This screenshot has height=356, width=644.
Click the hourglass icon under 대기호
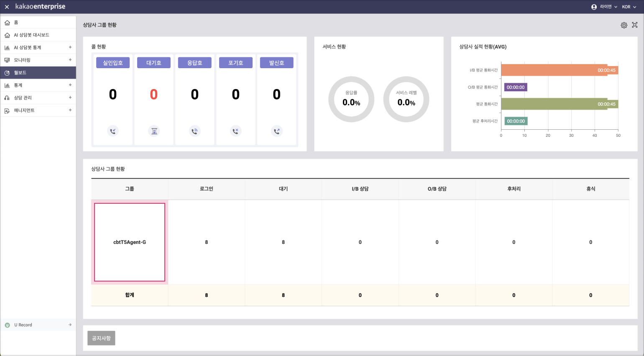pyautogui.click(x=154, y=131)
